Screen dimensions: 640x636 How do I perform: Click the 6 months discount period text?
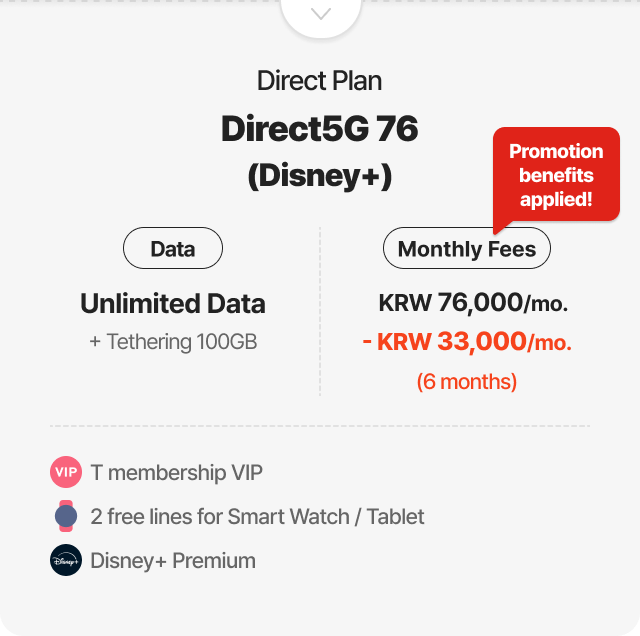click(x=467, y=381)
